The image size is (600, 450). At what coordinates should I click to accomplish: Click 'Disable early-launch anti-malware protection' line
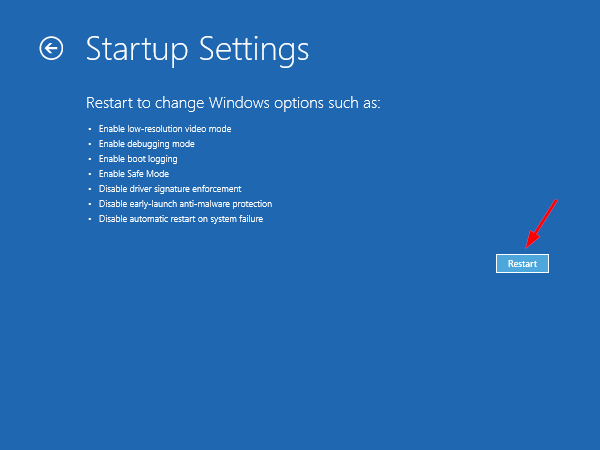pyautogui.click(x=185, y=203)
